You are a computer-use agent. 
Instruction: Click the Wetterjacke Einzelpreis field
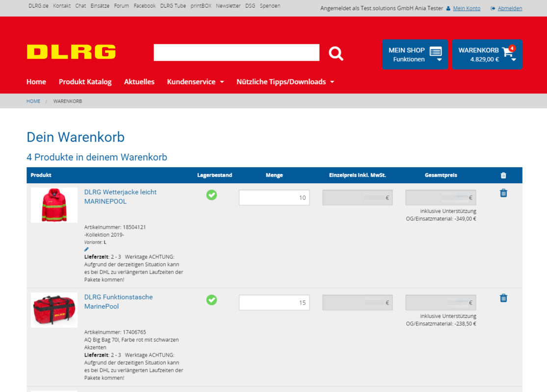pyautogui.click(x=358, y=197)
